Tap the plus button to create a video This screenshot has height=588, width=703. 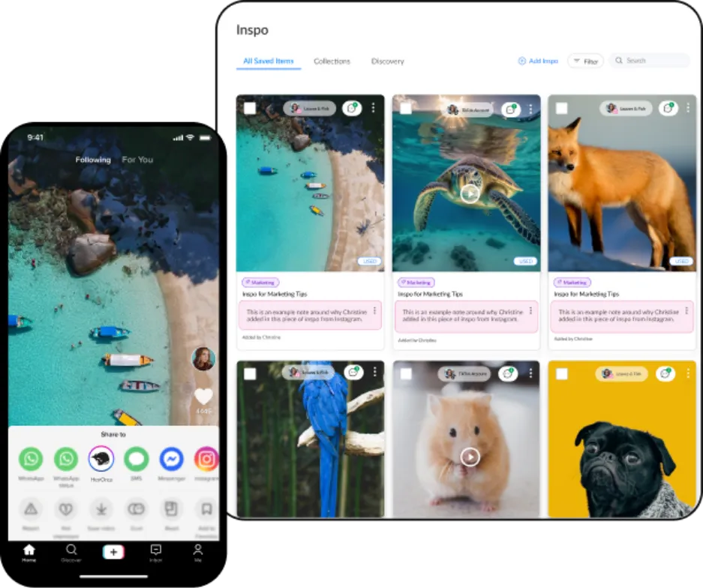coord(113,551)
